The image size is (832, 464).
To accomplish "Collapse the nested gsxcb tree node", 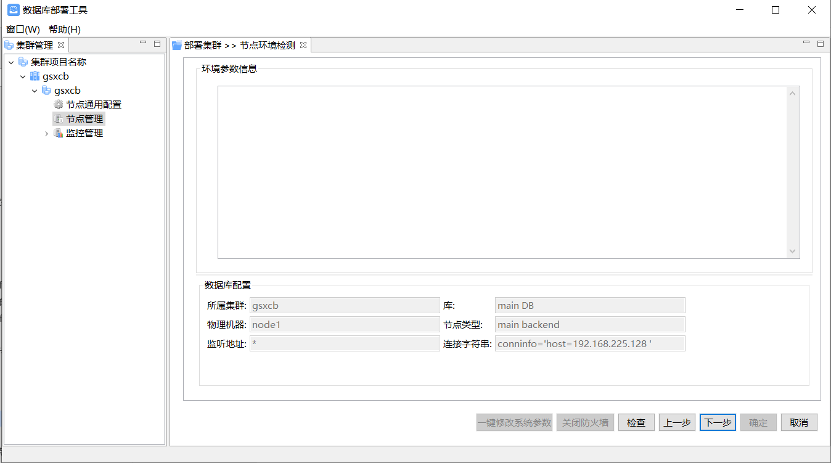I will (x=34, y=91).
